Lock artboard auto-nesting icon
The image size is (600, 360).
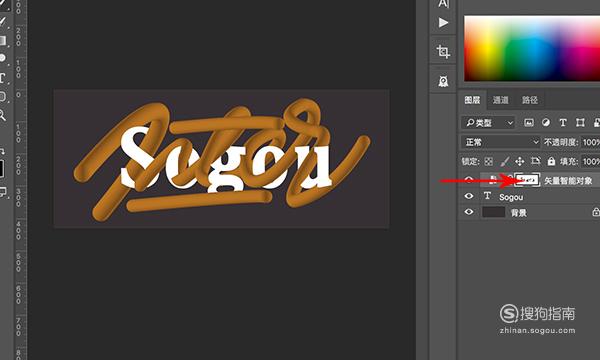coord(535,161)
